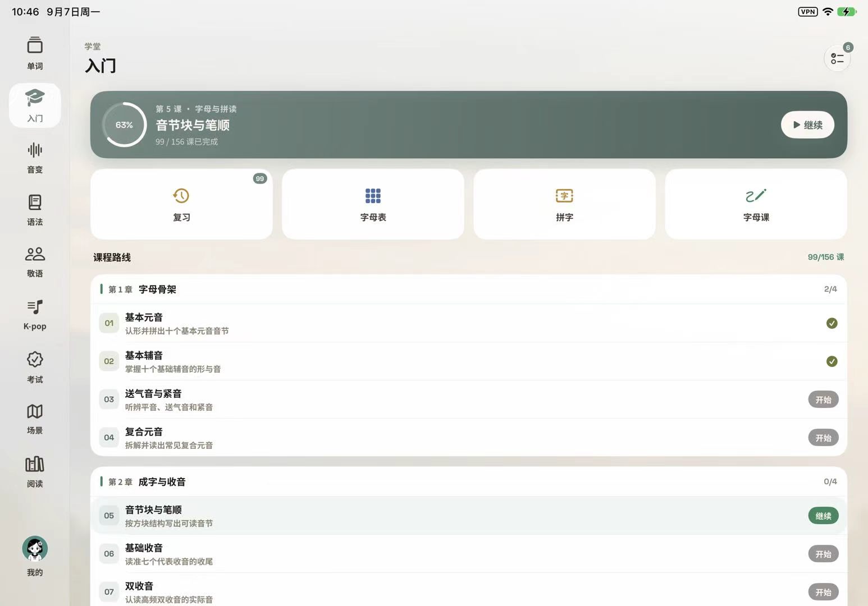Open the 阅读 library section
Viewport: 868px width, 606px height.
point(35,471)
